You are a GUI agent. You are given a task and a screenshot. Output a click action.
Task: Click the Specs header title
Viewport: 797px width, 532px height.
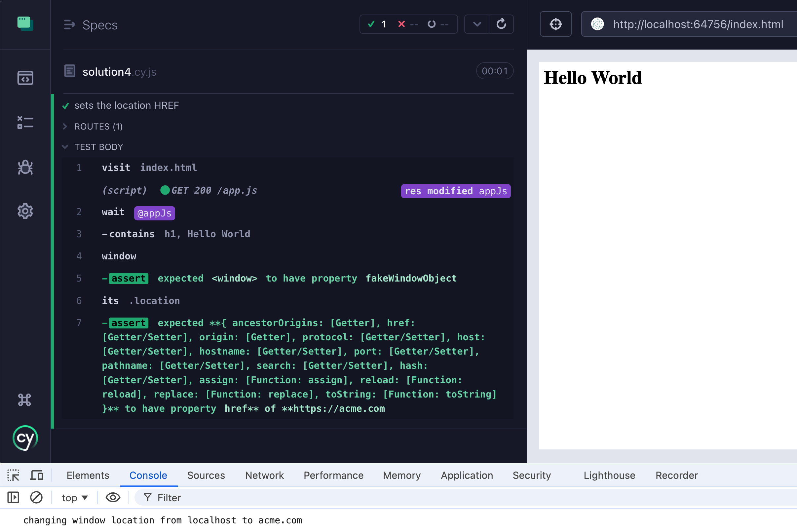click(x=100, y=25)
